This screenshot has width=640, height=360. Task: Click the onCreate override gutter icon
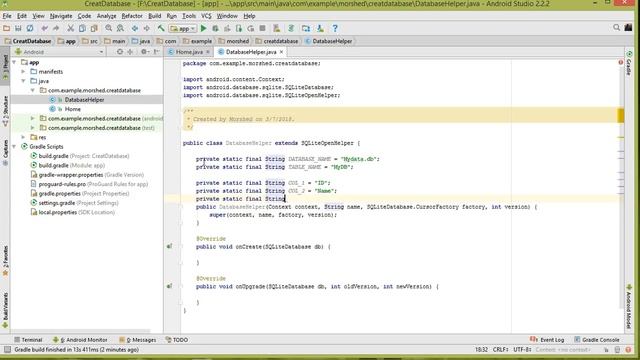[x=169, y=247]
